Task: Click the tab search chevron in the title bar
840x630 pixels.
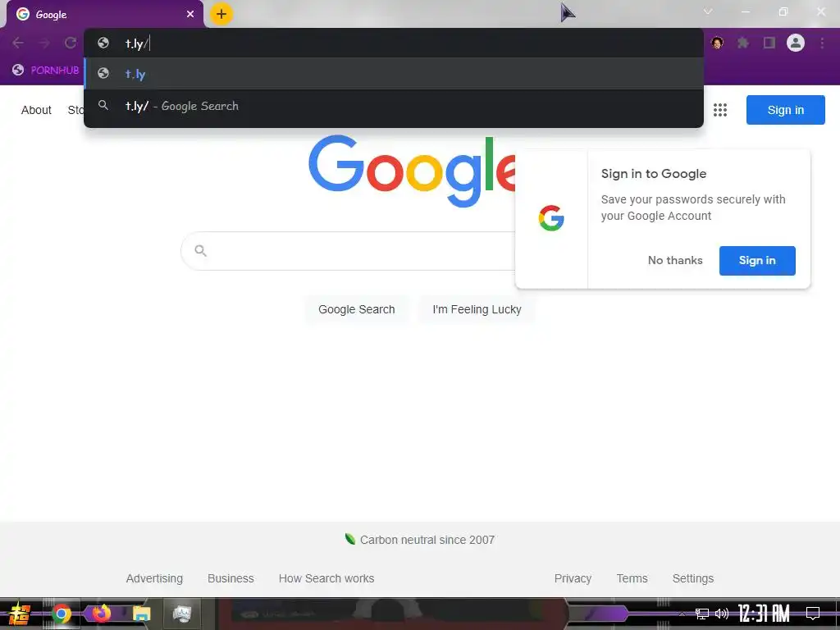Action: [x=708, y=11]
